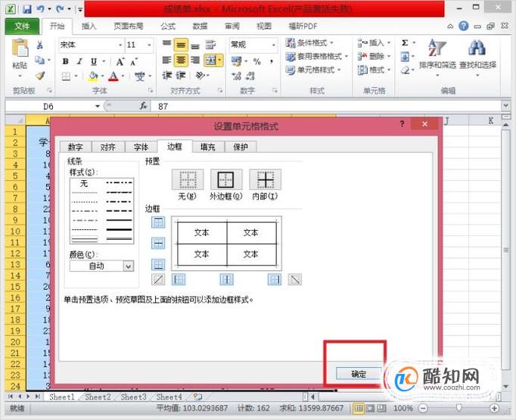Choose the 内部 inside border preset

pos(265,179)
